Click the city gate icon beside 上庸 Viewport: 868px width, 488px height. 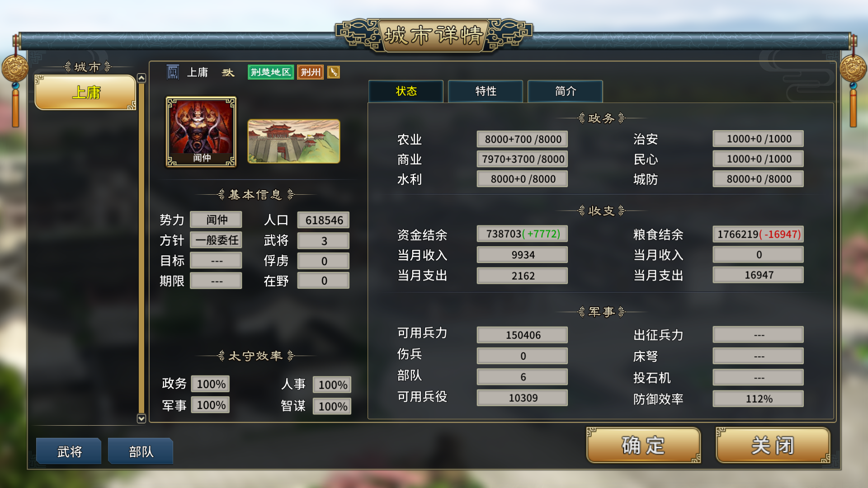coord(173,72)
